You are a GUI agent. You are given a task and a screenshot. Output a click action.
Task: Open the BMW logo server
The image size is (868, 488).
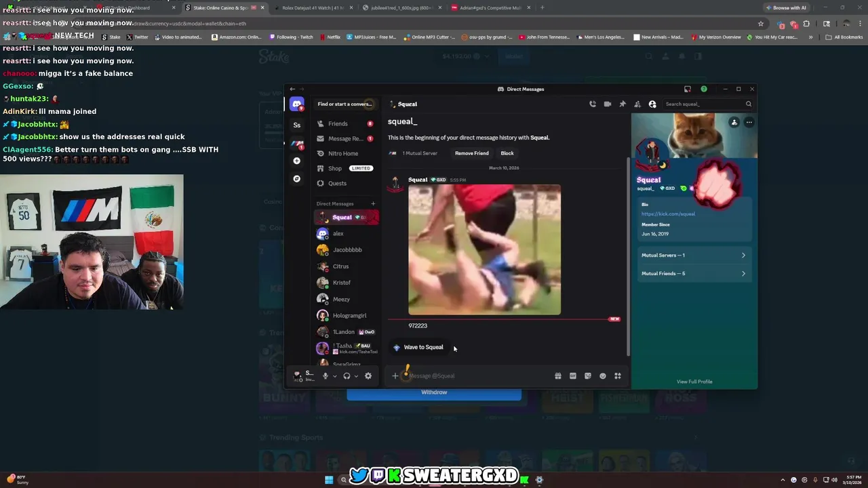(297, 143)
